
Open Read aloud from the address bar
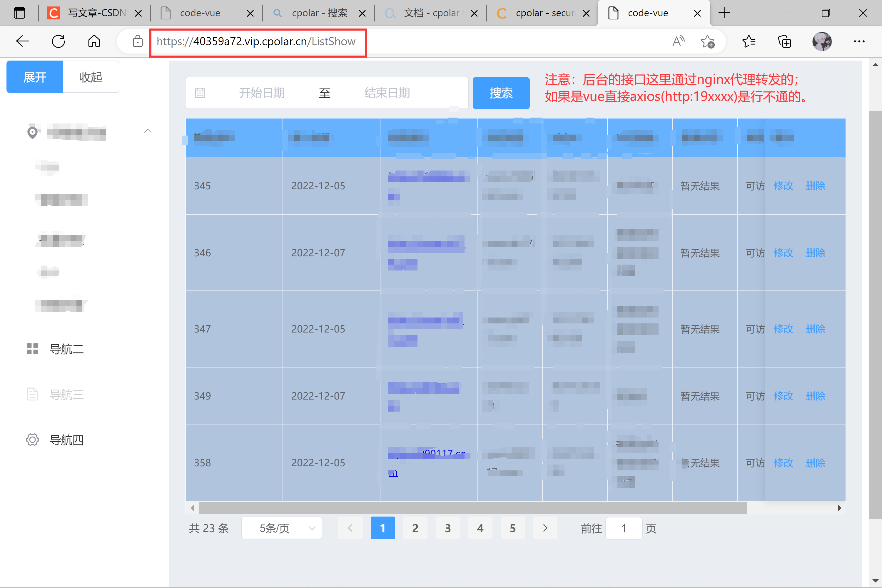click(x=678, y=41)
